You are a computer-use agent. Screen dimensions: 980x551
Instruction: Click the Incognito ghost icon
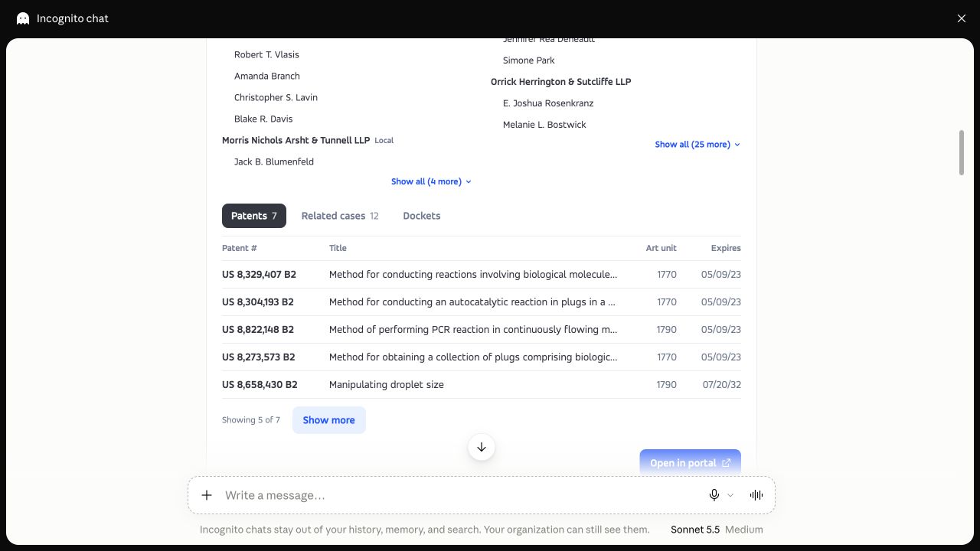click(23, 18)
